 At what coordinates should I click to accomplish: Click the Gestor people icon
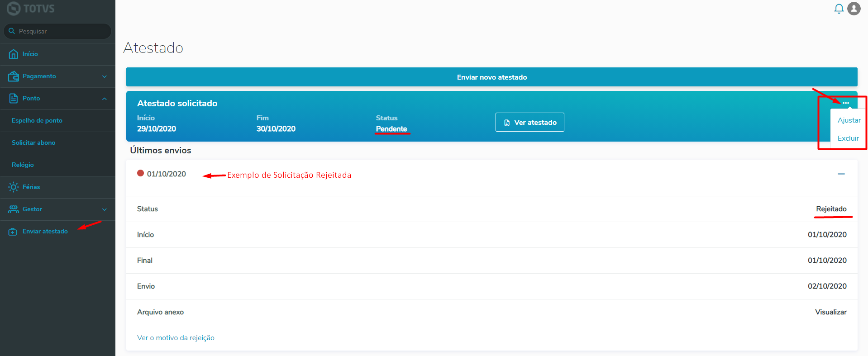(14, 209)
